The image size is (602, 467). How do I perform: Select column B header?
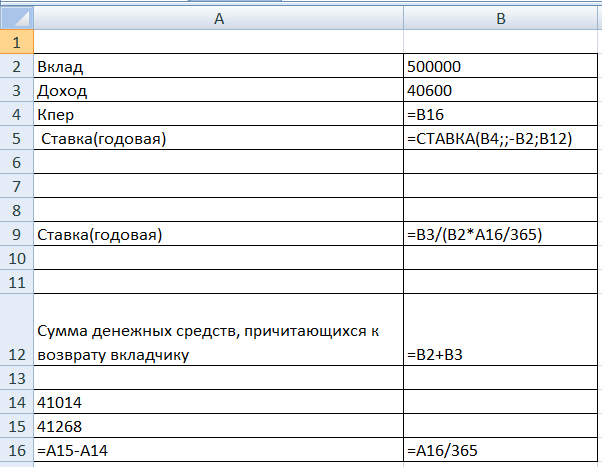point(501,18)
